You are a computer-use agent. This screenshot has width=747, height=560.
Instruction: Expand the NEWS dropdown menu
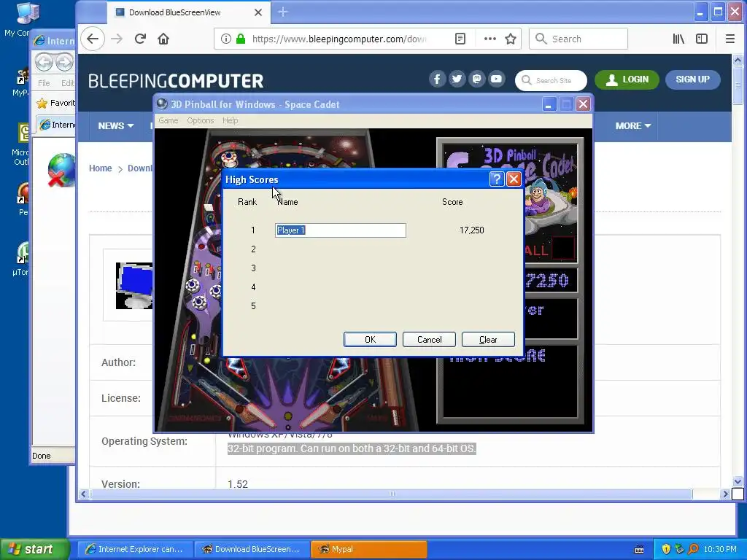(115, 125)
